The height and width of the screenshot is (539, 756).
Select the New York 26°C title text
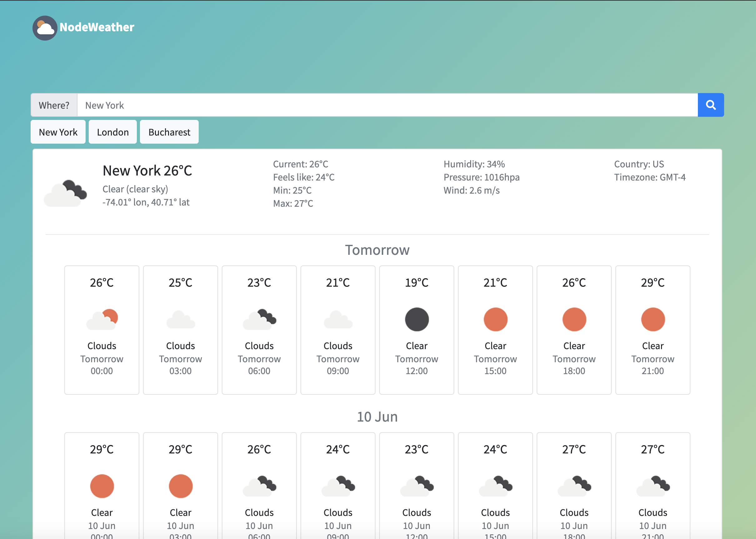coord(147,170)
